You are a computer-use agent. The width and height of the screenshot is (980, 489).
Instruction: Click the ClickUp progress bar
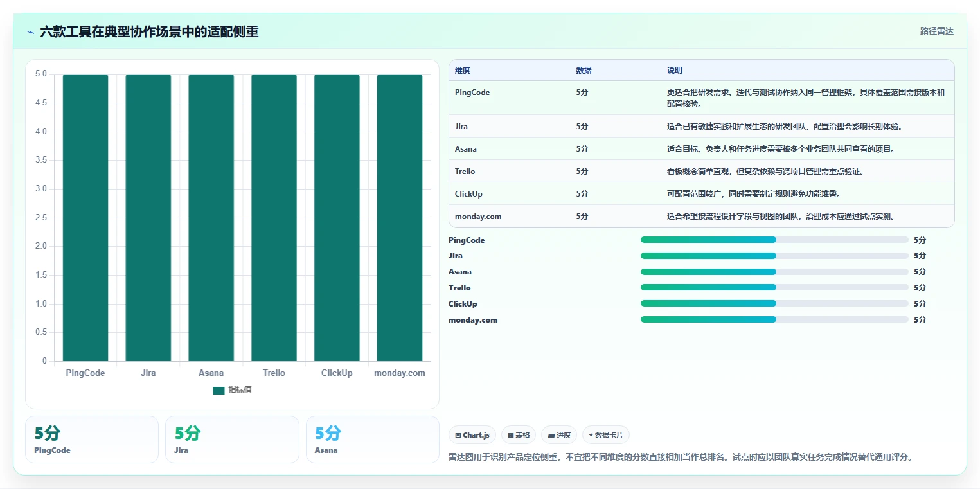point(774,304)
